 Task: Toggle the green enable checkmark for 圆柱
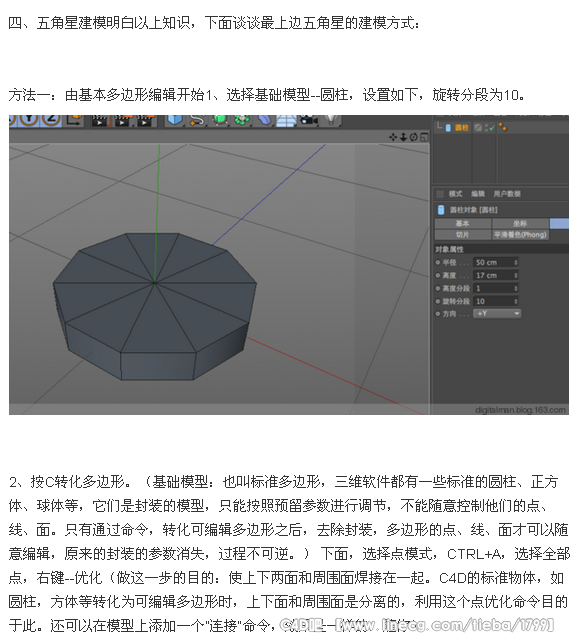(x=492, y=128)
